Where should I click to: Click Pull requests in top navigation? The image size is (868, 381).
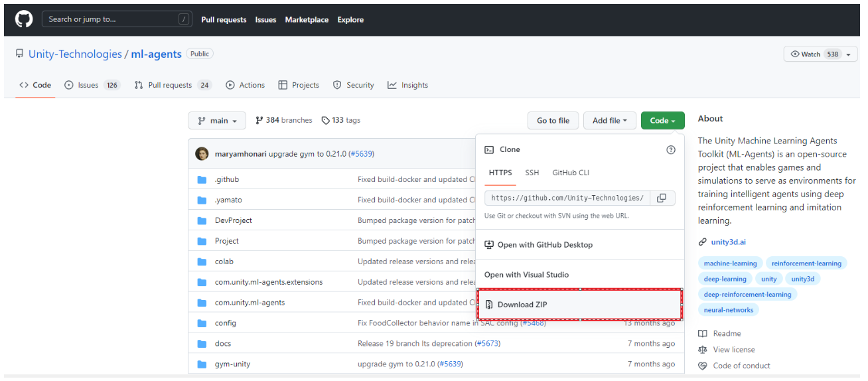pos(224,20)
